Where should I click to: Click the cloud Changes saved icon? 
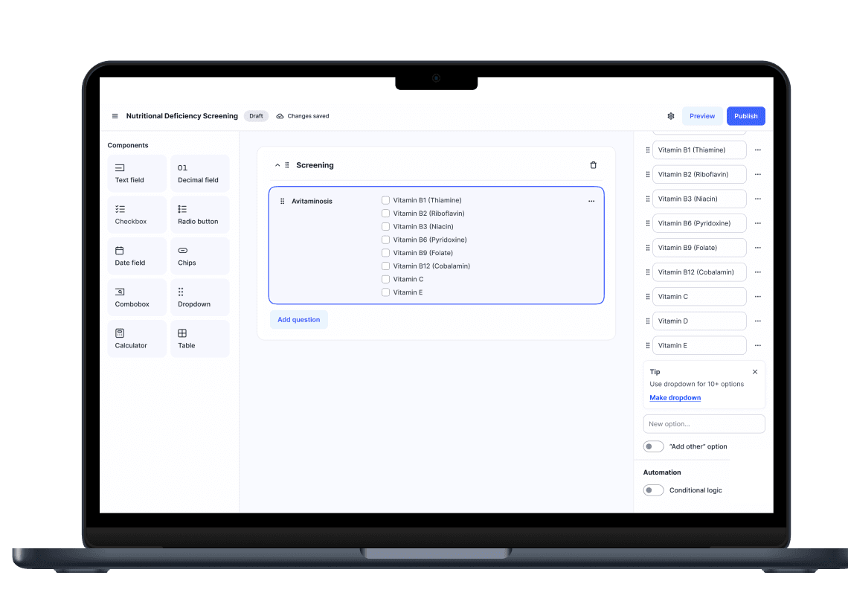[x=280, y=116]
